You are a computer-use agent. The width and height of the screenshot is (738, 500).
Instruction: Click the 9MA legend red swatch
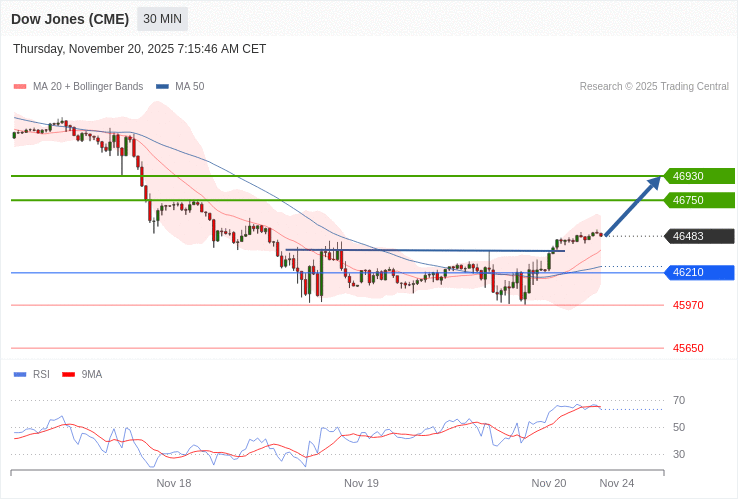[x=69, y=375]
